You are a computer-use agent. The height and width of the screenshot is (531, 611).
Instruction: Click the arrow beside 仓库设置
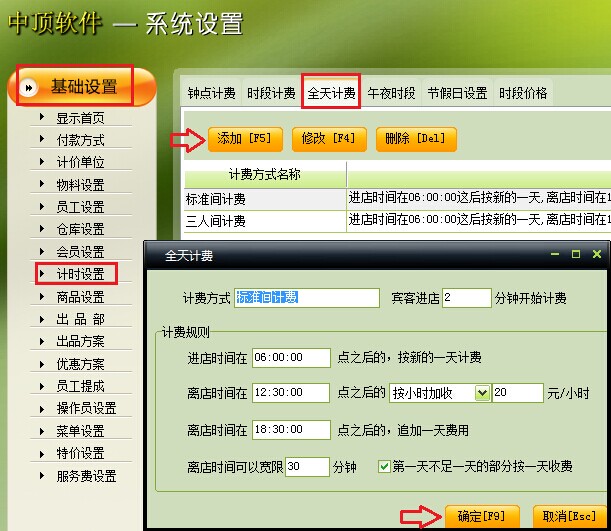pos(42,228)
